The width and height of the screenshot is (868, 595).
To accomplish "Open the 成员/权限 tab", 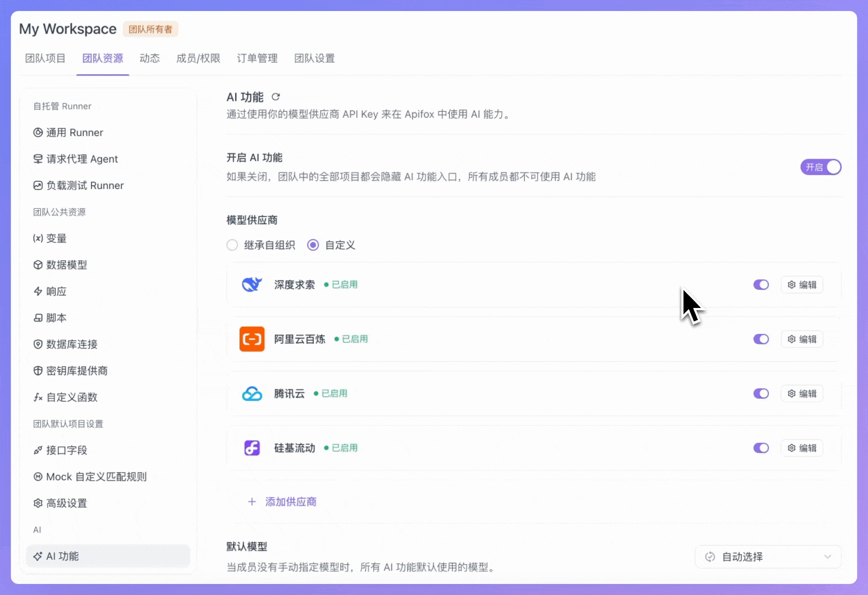I will tap(198, 58).
